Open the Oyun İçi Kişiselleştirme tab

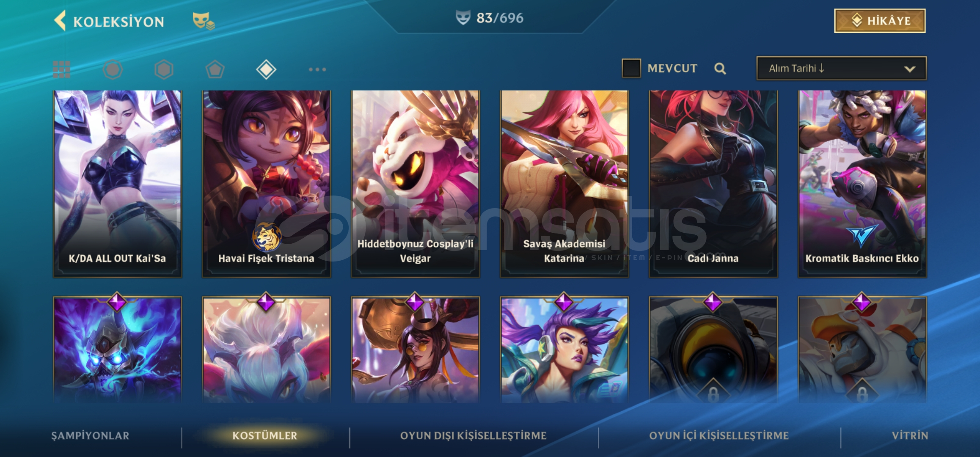[x=719, y=435]
